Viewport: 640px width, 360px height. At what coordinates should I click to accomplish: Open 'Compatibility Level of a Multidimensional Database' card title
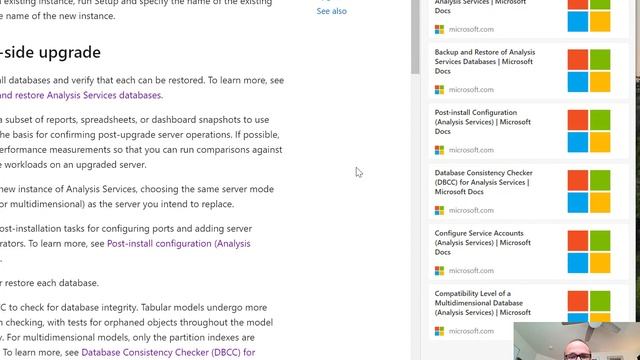482,303
